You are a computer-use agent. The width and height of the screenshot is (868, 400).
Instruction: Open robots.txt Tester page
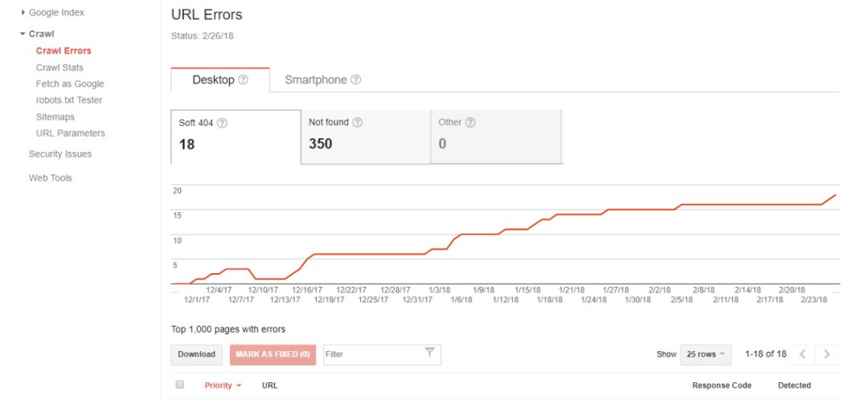pos(69,100)
